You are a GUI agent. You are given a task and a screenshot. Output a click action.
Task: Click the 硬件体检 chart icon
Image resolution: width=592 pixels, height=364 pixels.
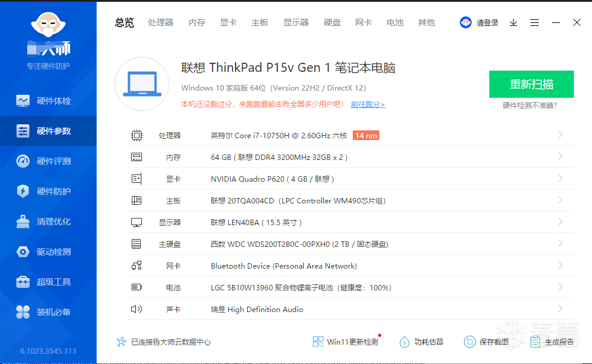click(23, 101)
